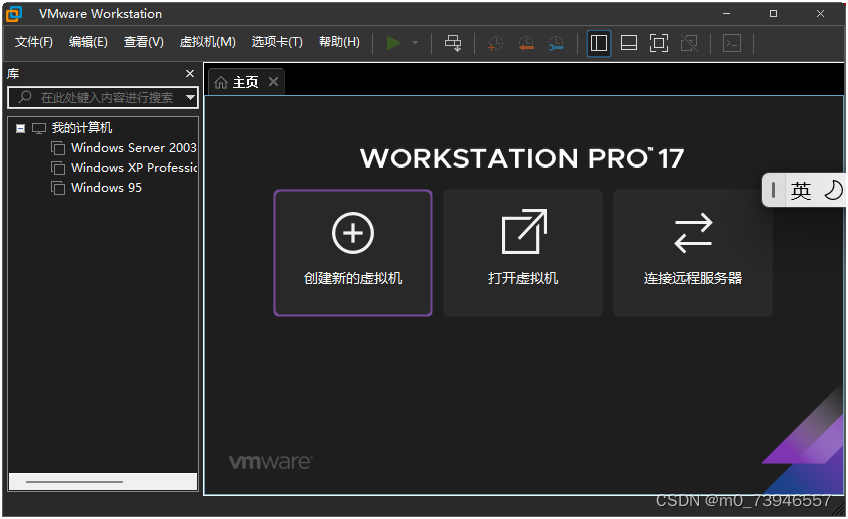Screen dimensions: 848x519
Task: Click 连接远程服务器 card
Action: (x=693, y=252)
